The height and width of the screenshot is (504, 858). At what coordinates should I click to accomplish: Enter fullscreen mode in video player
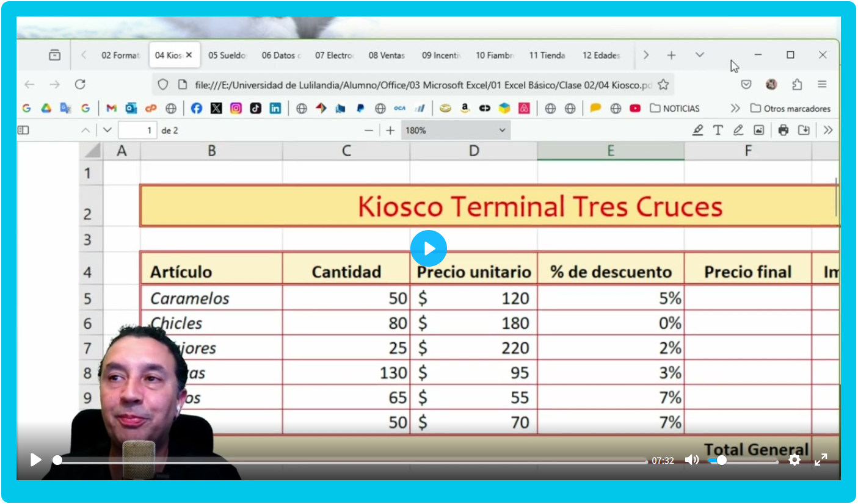821,460
